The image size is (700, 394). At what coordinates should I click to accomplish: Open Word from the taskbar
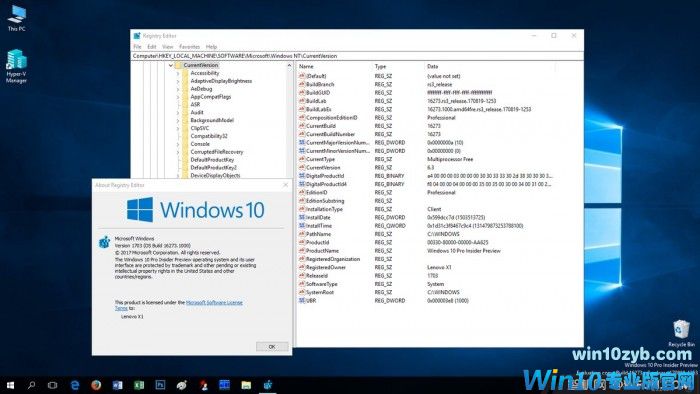(117, 385)
